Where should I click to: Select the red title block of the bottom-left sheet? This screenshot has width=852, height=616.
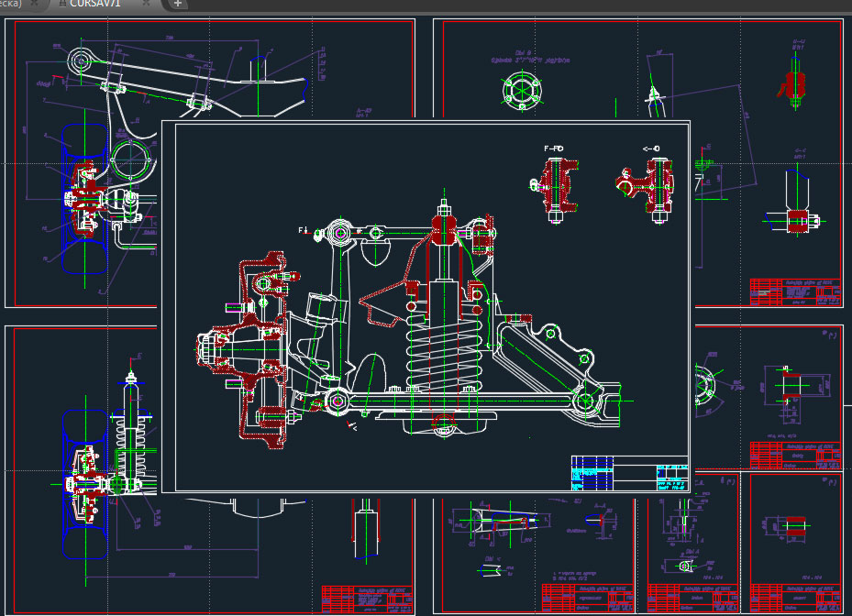[x=368, y=599]
